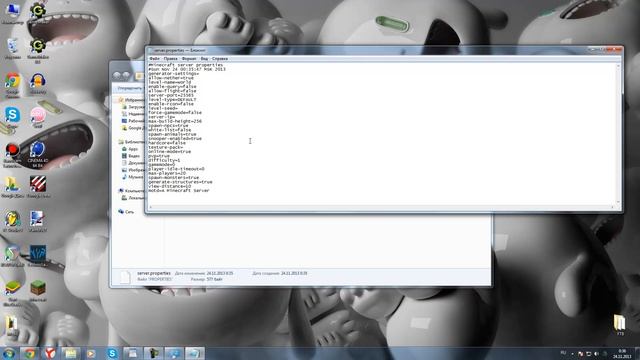Select Загрузки in Explorer sidebar
This screenshot has width=640, height=360.
pos(133,107)
